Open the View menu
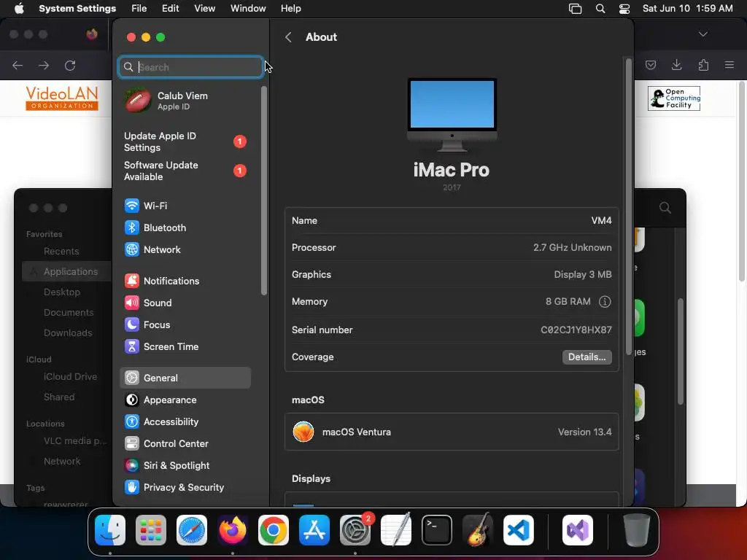Viewport: 747px width, 560px height. tap(204, 9)
